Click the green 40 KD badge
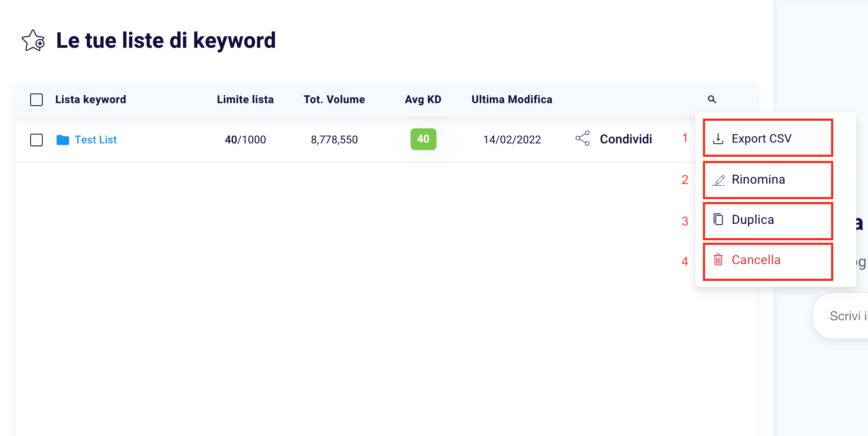The image size is (868, 436). click(x=423, y=139)
